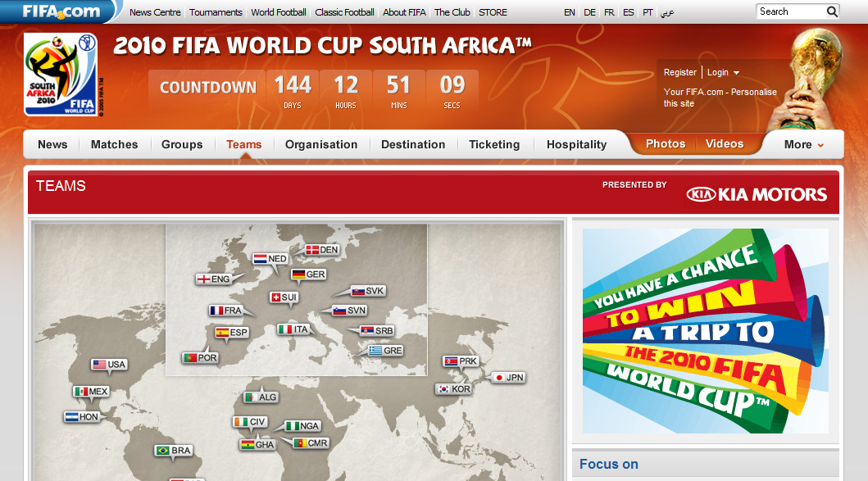Screen dimensions: 868x481
Task: Select the ESP flag marker on map
Action: [232, 332]
